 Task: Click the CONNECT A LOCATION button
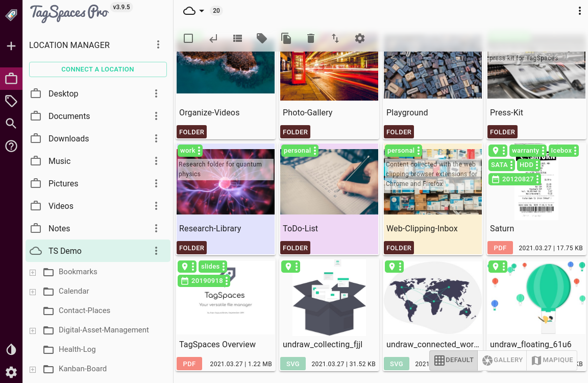click(x=97, y=69)
